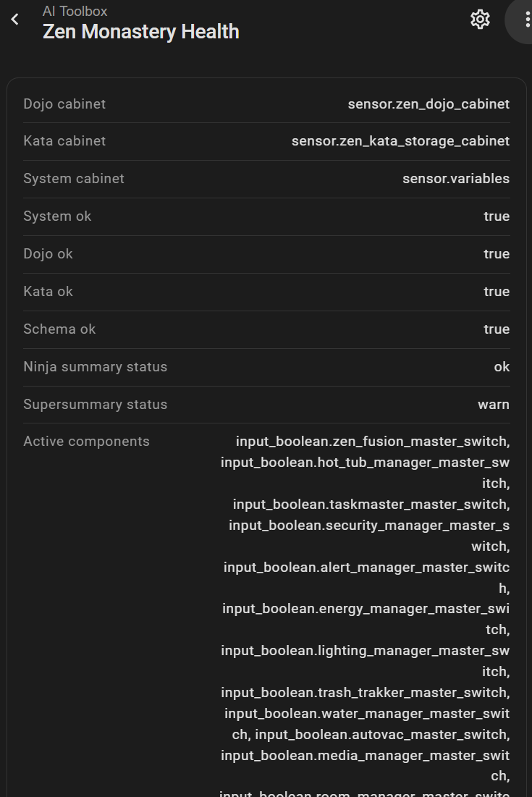The image size is (532, 797).
Task: Open the three-dot overflow menu
Action: (x=526, y=20)
